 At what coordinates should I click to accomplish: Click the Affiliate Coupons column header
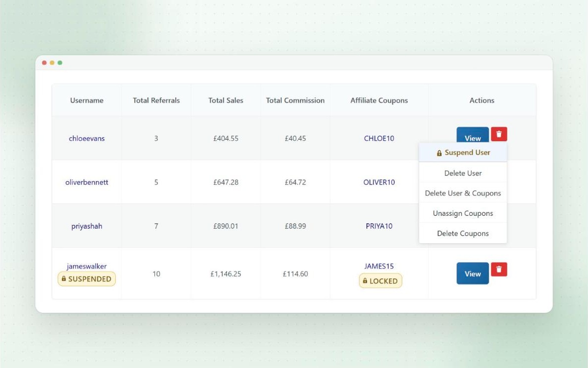tap(379, 100)
